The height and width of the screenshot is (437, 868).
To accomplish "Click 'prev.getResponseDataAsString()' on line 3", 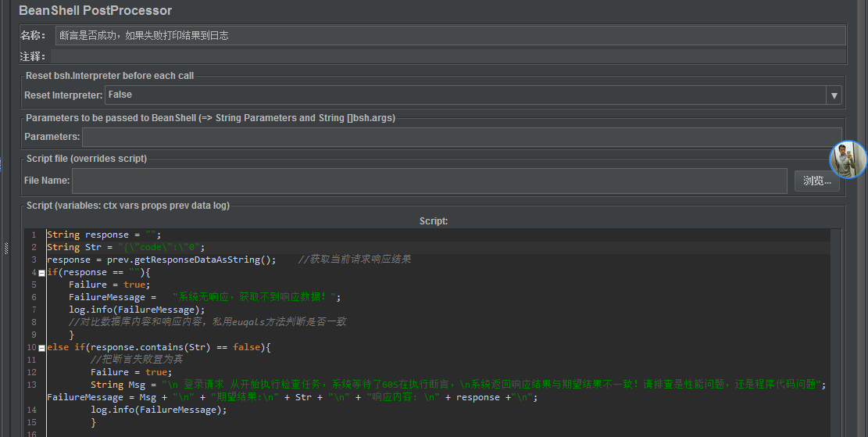I will point(191,260).
